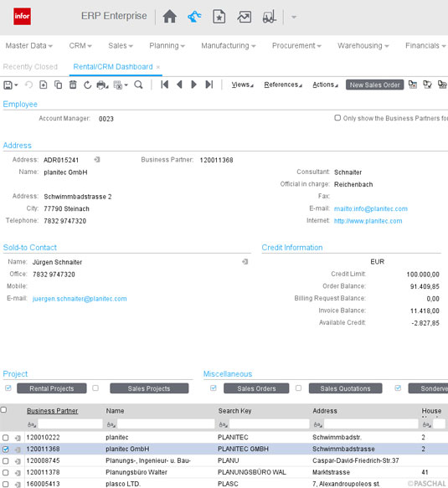
Task: Open the Planning menu
Action: [167, 46]
